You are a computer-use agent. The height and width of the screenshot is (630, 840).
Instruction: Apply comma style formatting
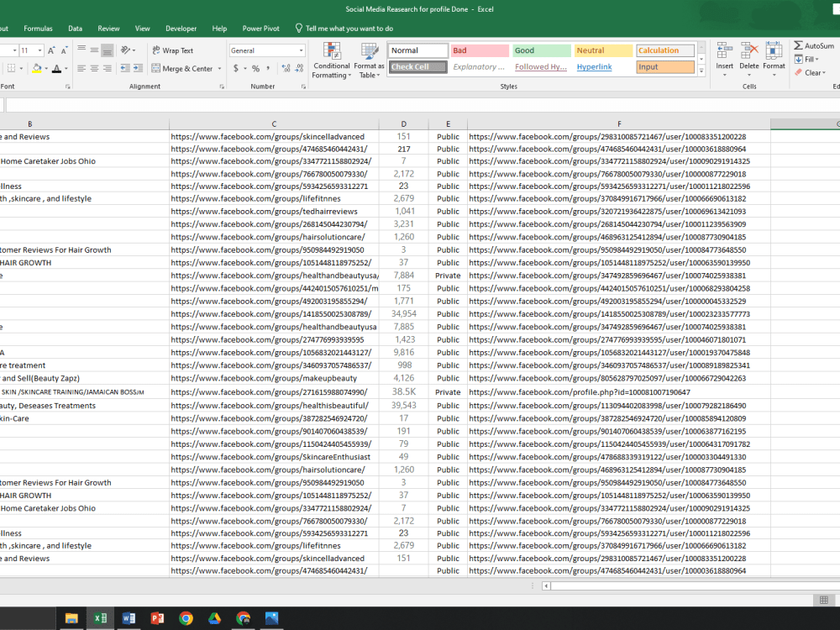click(x=268, y=68)
